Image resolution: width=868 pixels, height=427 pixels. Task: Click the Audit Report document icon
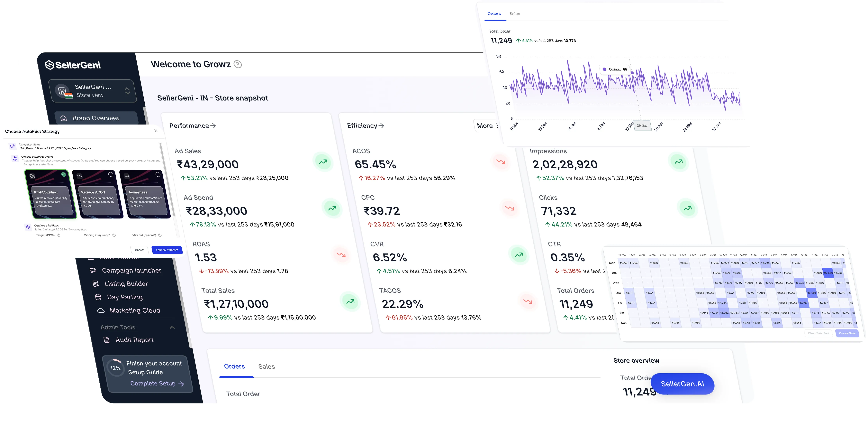pyautogui.click(x=106, y=340)
